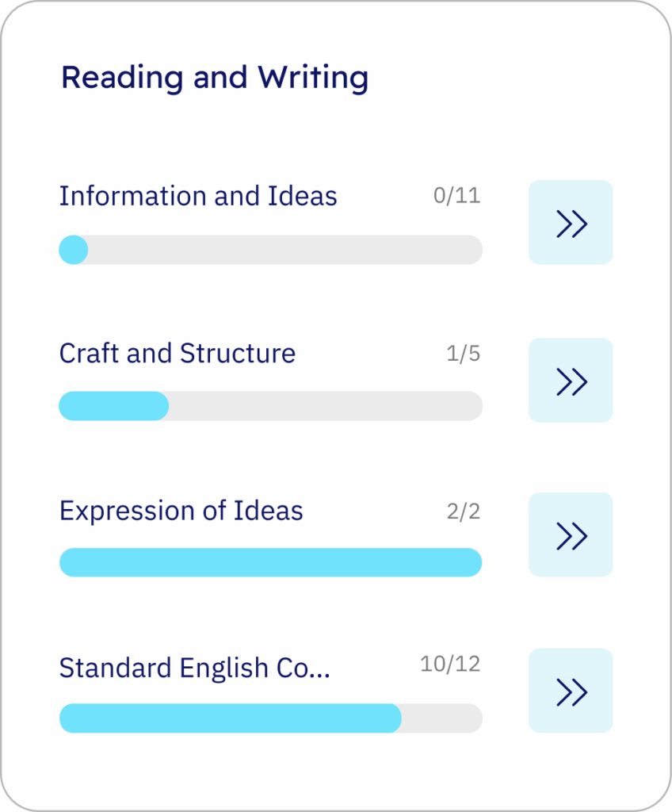The width and height of the screenshot is (672, 812).
Task: Click the truncated Standard English Co... label
Action: (x=195, y=668)
